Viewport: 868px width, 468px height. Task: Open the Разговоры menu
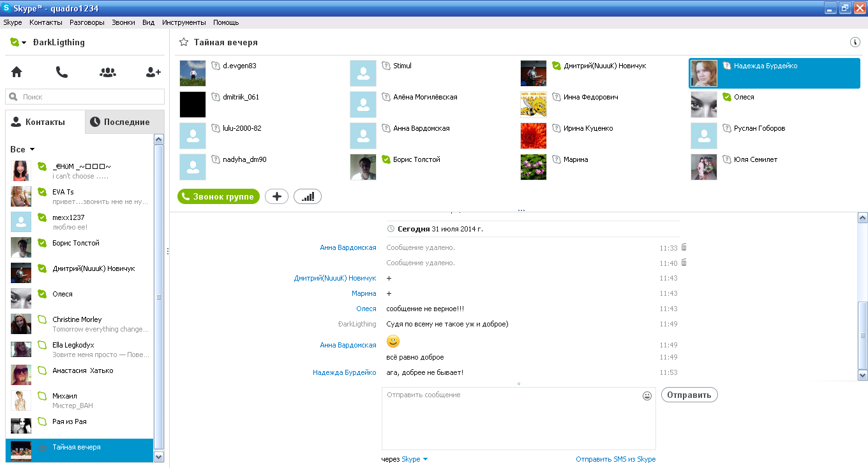click(87, 22)
